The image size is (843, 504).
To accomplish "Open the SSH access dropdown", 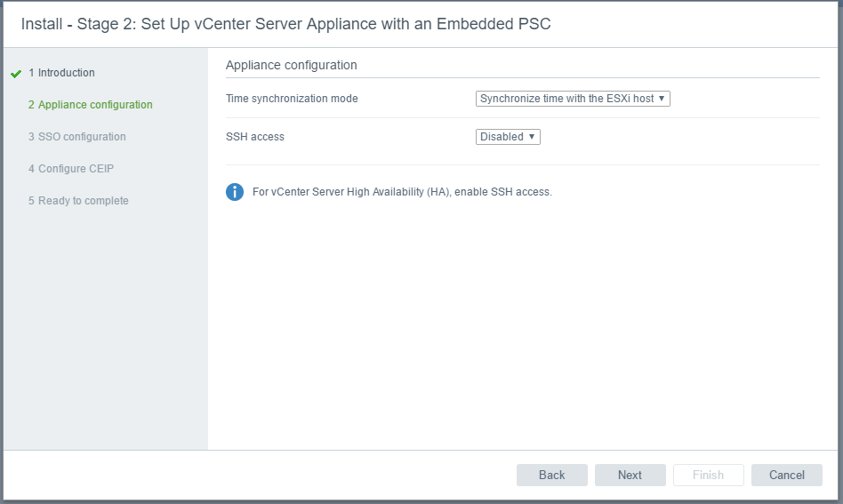I will click(x=508, y=137).
